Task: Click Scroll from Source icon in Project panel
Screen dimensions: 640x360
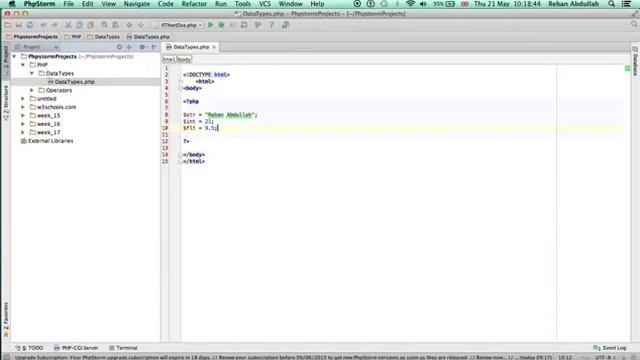Action: click(119, 47)
